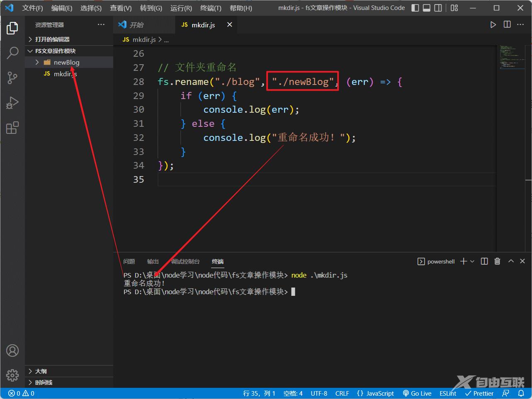This screenshot has width=532, height=399.
Task: Expand the newBlog folder
Action: [x=69, y=62]
